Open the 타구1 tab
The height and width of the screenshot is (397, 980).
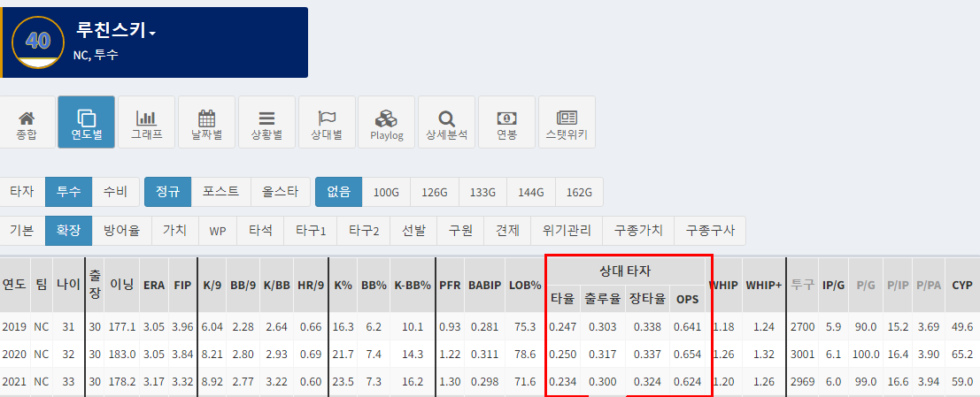click(x=311, y=231)
